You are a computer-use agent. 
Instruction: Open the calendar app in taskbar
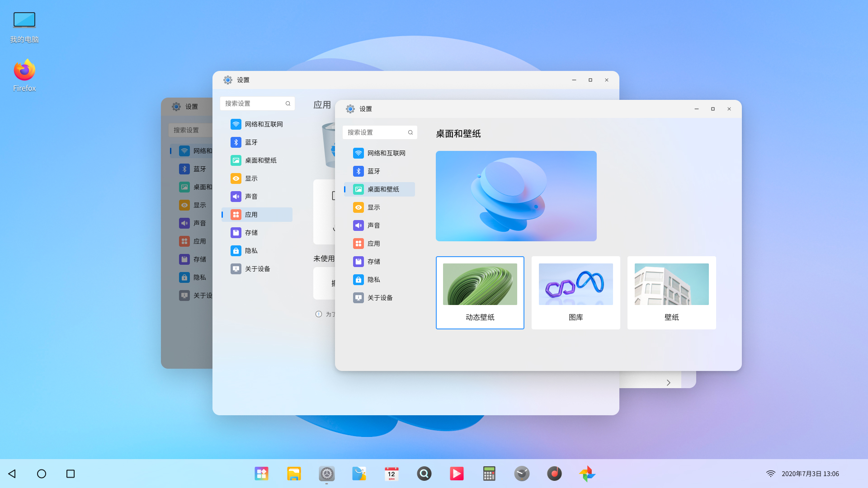[392, 474]
